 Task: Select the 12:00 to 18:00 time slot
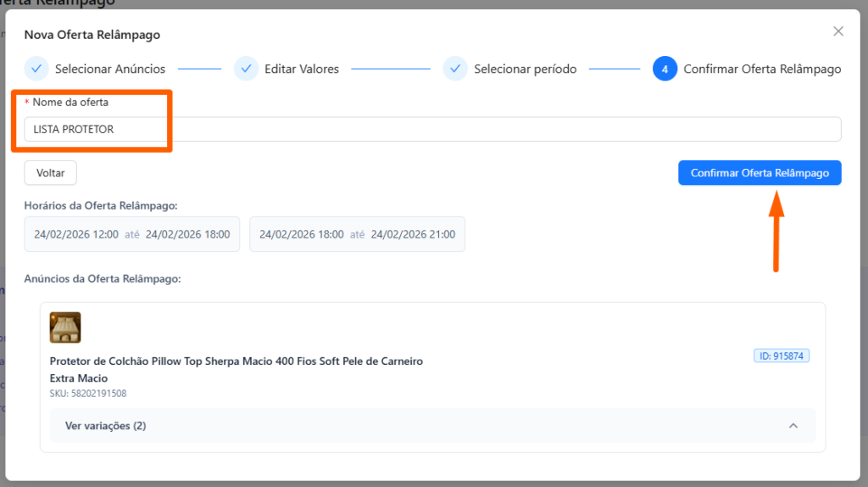point(132,234)
